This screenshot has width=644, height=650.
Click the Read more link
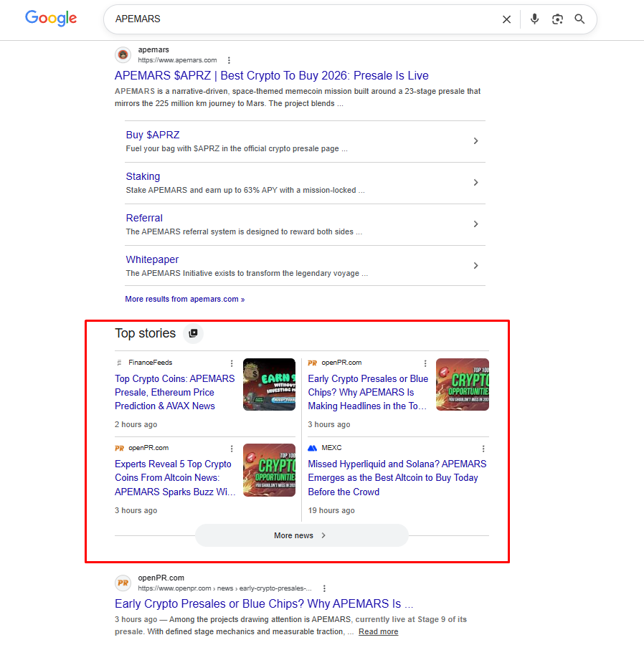coord(379,631)
